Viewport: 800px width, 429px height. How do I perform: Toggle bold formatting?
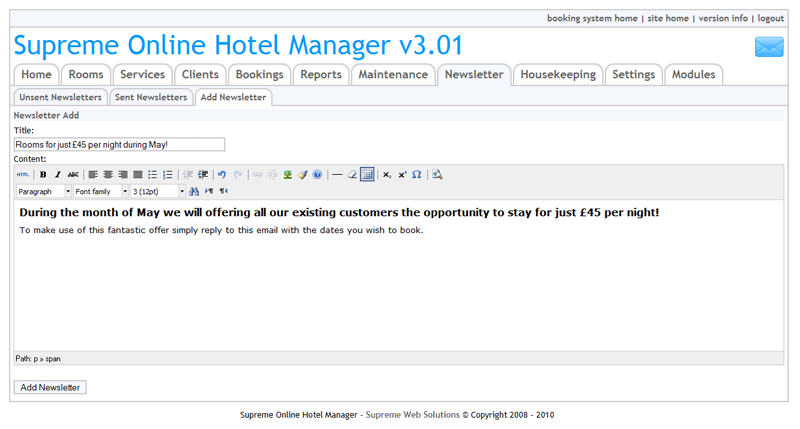[43, 174]
